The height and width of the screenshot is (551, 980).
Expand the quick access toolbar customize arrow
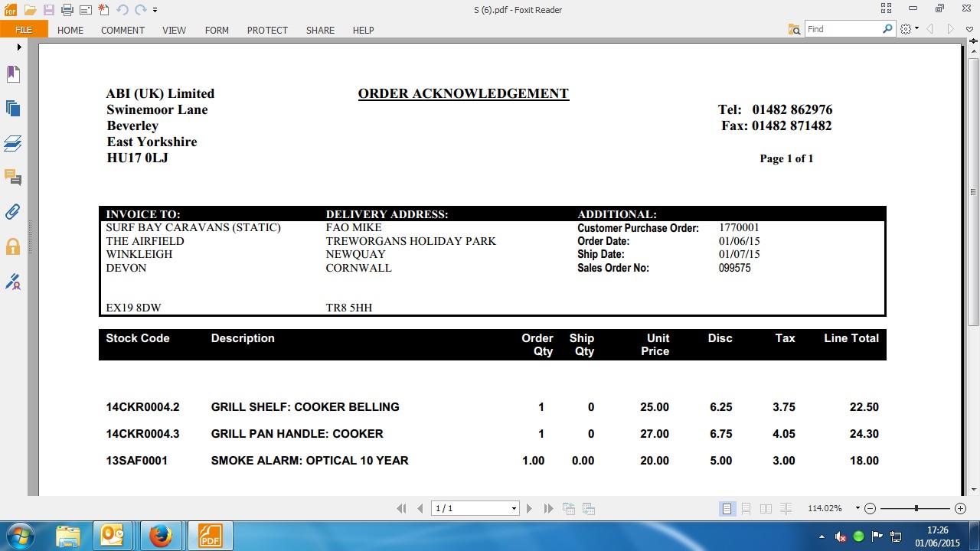pyautogui.click(x=155, y=10)
